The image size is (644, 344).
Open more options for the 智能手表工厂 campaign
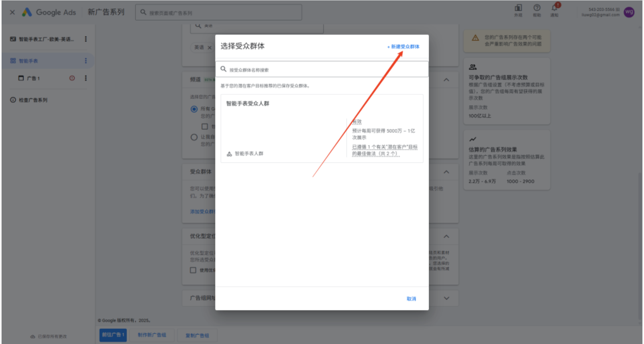coord(86,39)
